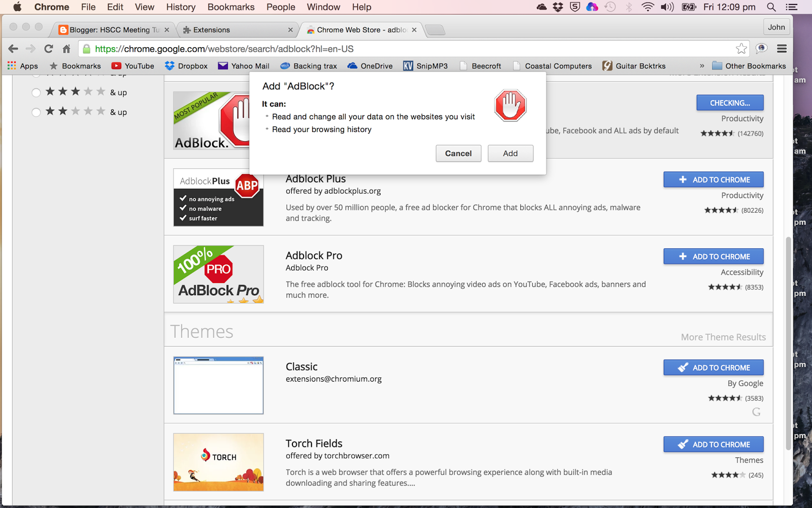
Task: Cancel the Add AdBlock dialog
Action: [x=458, y=153]
